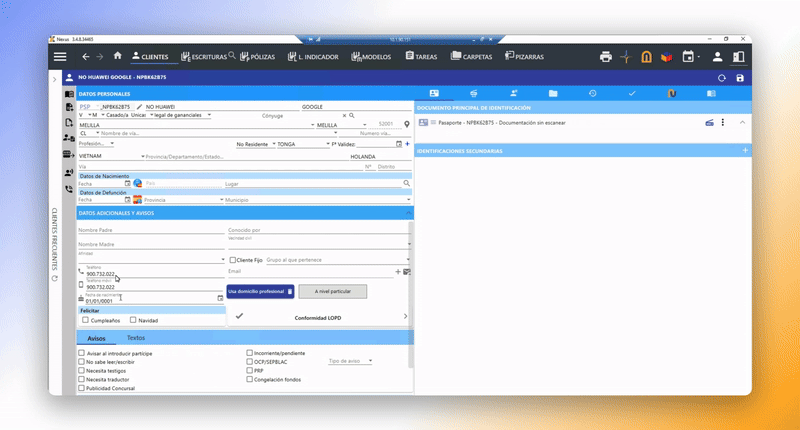Image resolution: width=800 pixels, height=430 pixels.
Task: Open the hamburger main menu
Action: click(x=60, y=57)
